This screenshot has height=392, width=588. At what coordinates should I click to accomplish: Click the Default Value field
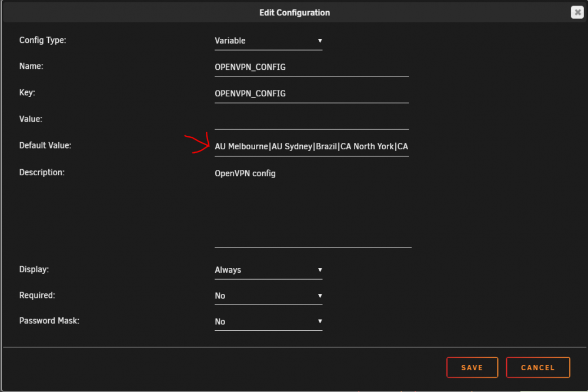(x=312, y=146)
